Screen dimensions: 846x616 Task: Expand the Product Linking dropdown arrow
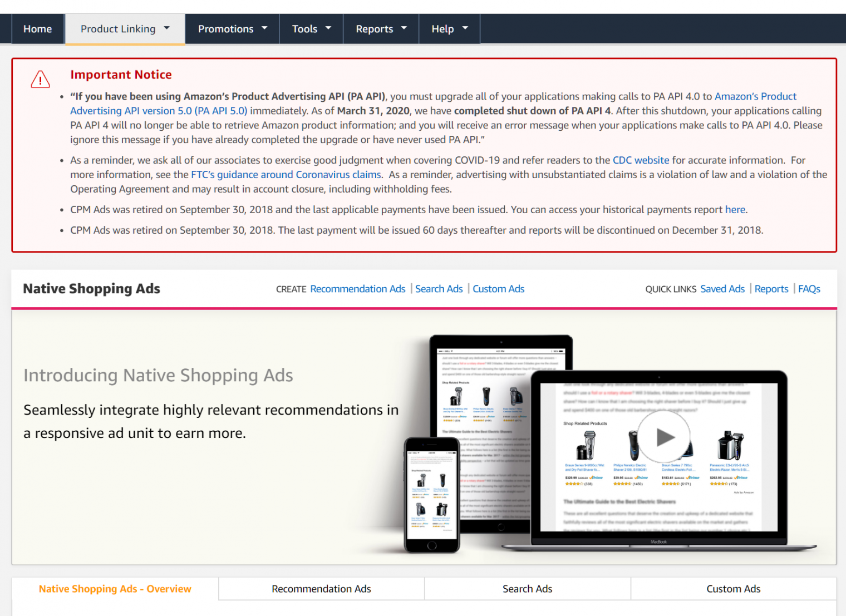[x=166, y=28]
